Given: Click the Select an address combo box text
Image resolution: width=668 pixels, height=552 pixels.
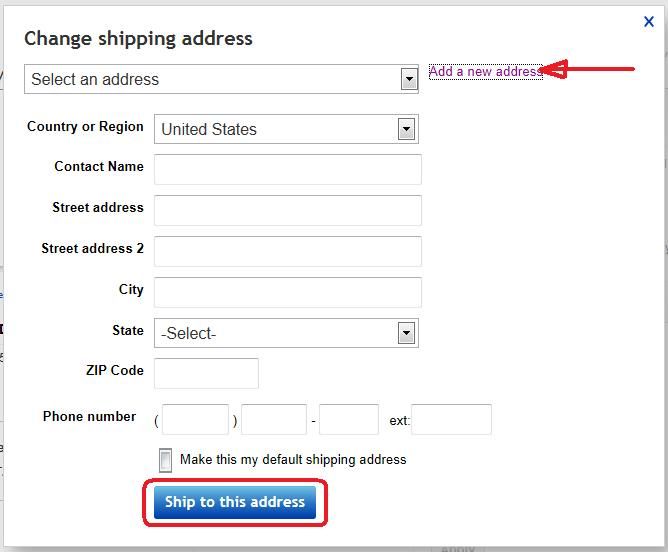Looking at the screenshot, I should [95, 79].
